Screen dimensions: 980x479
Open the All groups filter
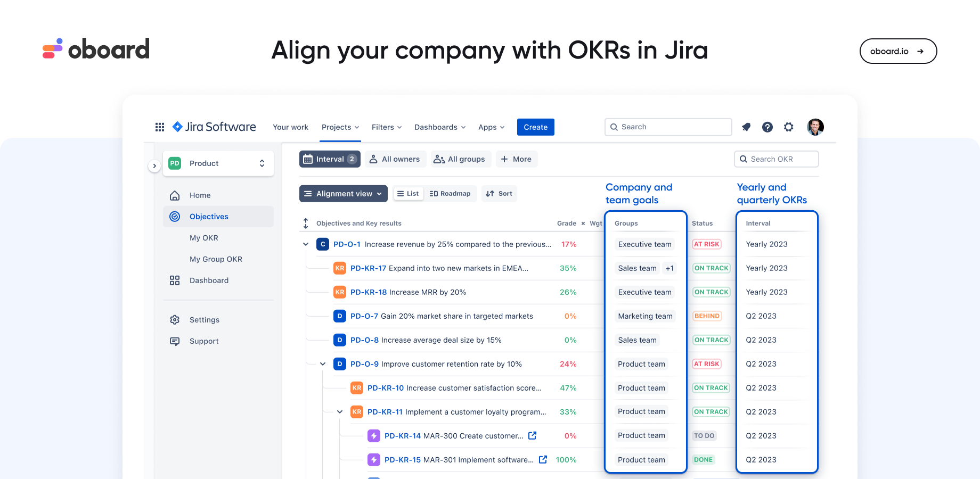(460, 159)
